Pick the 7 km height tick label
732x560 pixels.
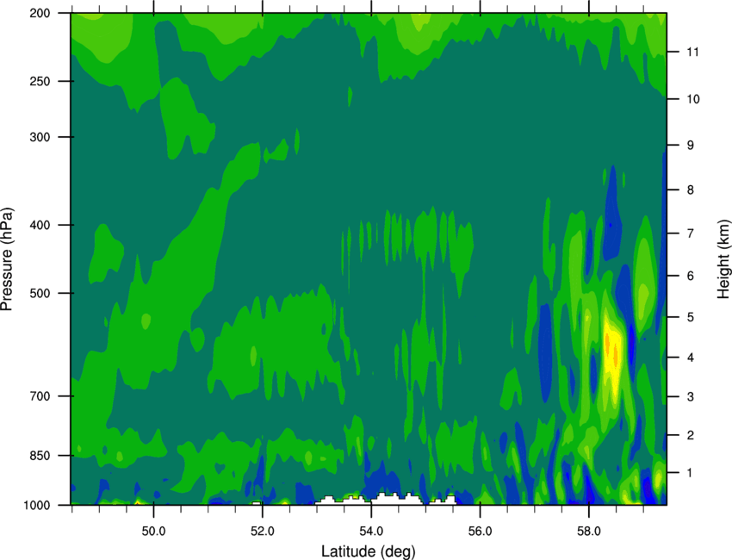(x=691, y=233)
